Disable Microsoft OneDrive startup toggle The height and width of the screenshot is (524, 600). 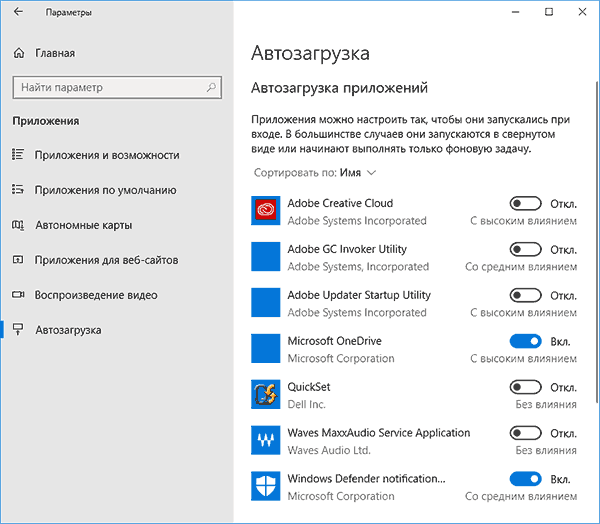[x=525, y=341]
